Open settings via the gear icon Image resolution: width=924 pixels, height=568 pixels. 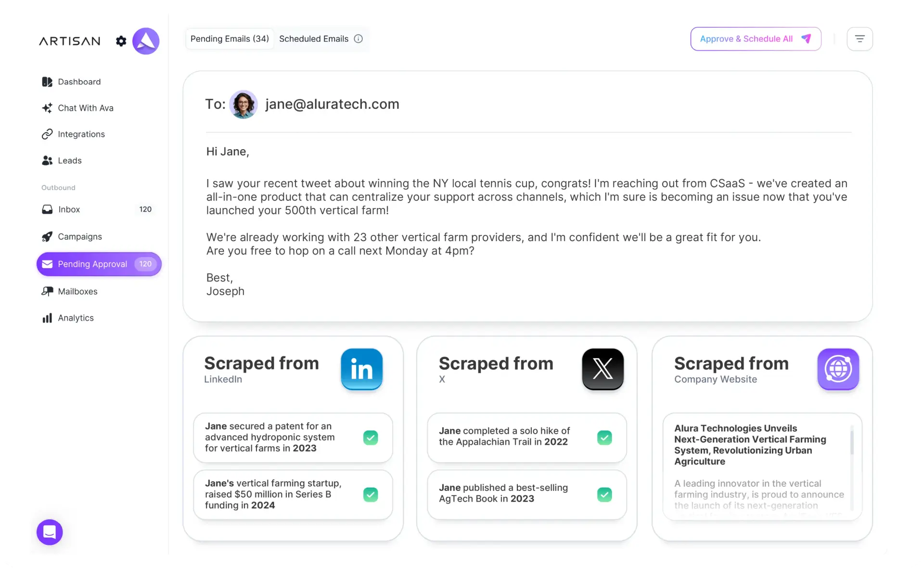click(121, 41)
